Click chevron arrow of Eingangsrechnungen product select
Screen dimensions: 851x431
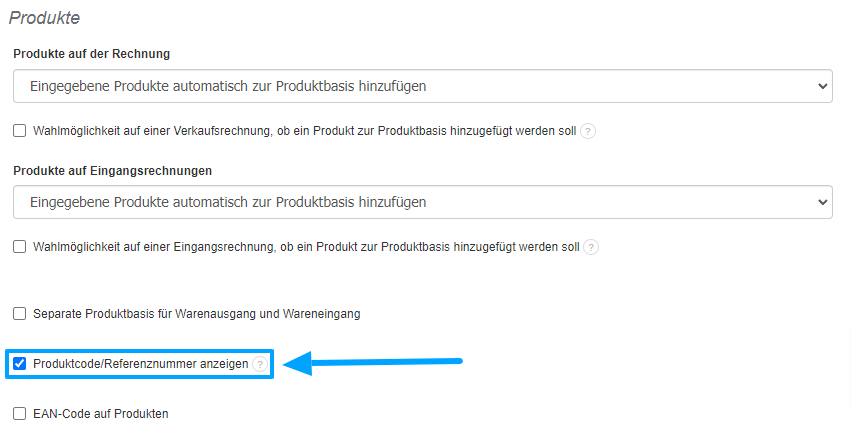[x=823, y=202]
